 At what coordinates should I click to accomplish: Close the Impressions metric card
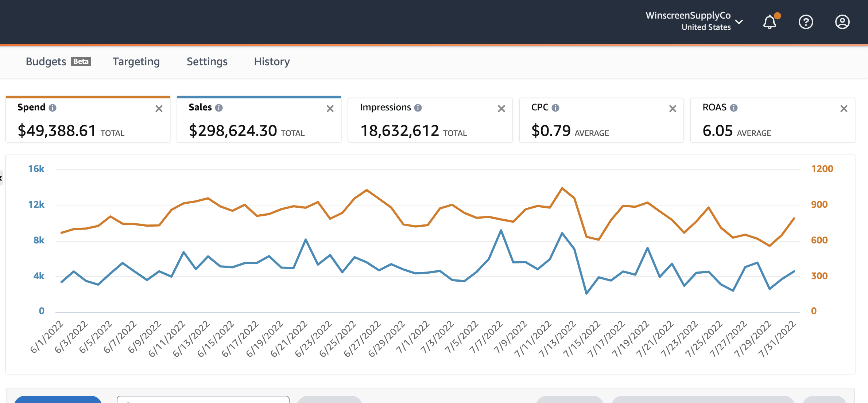[x=501, y=109]
